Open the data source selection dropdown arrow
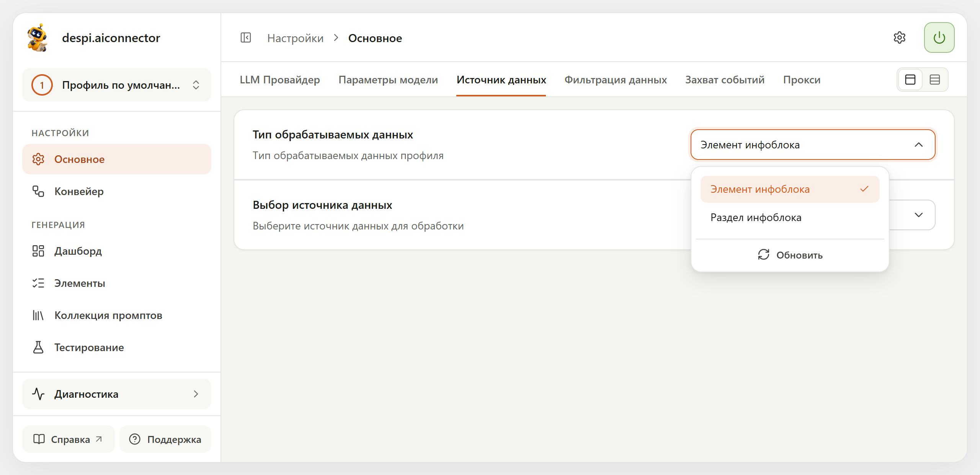 [x=918, y=215]
